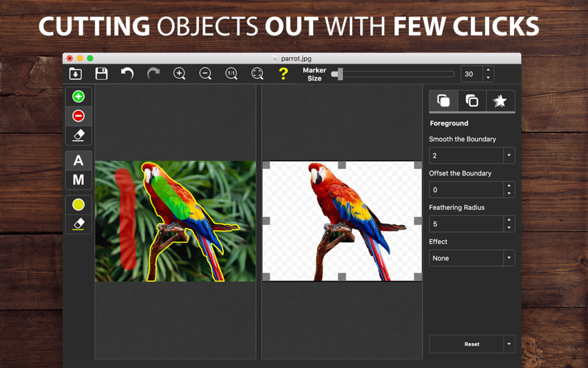
Task: Open the Effect dropdown showing None
Action: (x=509, y=258)
